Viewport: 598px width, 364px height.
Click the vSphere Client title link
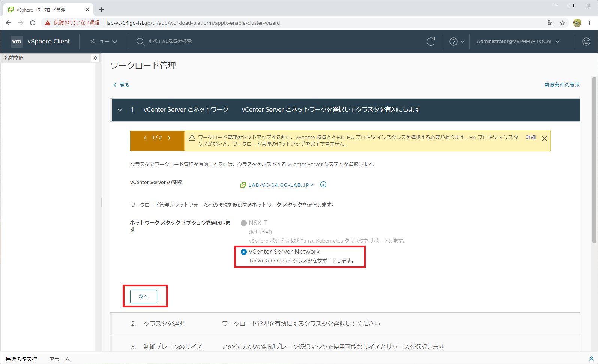[48, 42]
